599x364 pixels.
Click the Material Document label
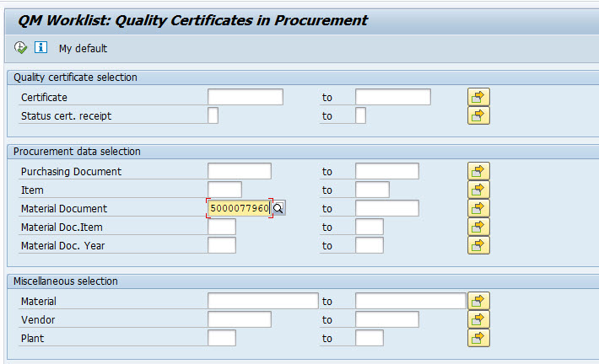pos(64,209)
